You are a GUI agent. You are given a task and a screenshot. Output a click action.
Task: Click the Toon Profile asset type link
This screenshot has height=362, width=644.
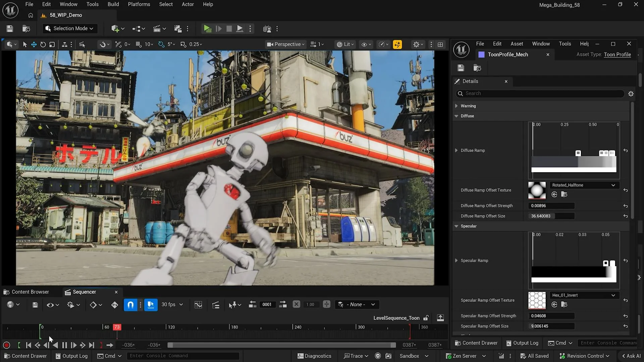[617, 54]
